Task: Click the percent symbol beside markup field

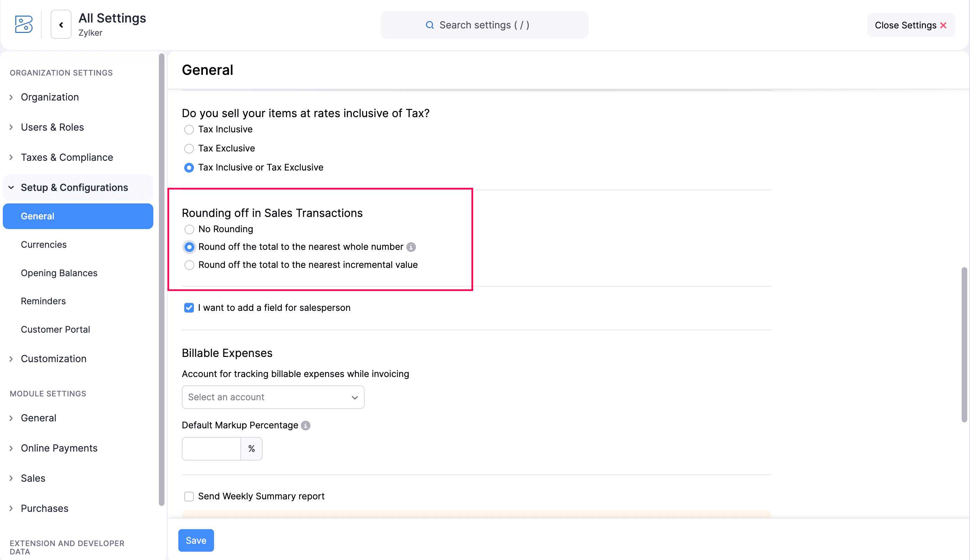Action: point(252,448)
